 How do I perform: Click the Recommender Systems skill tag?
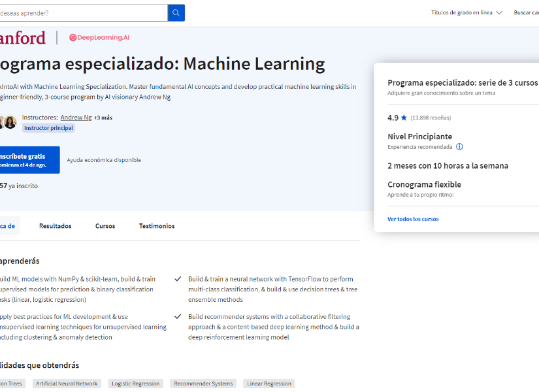(203, 384)
